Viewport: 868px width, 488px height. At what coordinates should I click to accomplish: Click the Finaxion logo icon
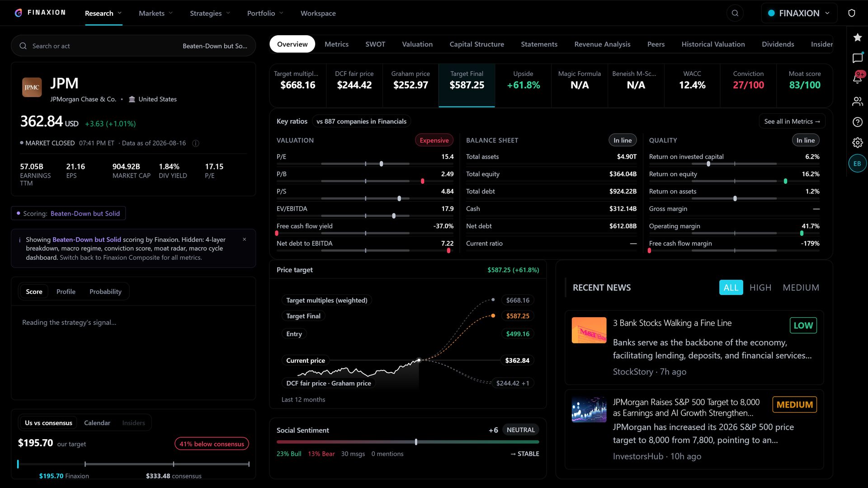[18, 13]
